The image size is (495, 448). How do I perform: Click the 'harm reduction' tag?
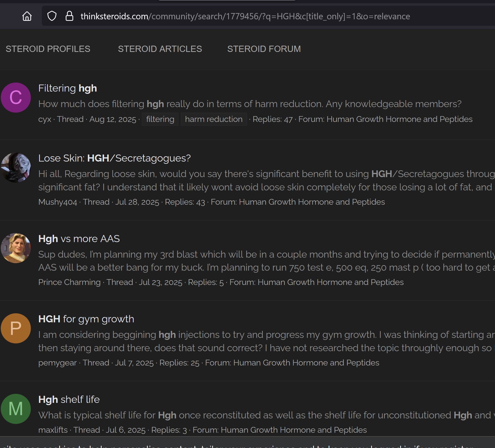click(214, 119)
